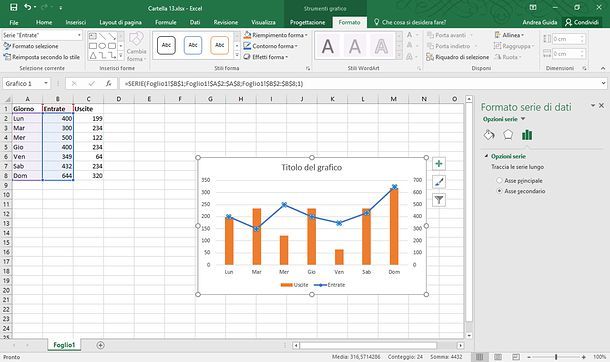This screenshot has height=362, width=610.
Task: Select the first black-outlined Abc shape style
Action: click(166, 45)
